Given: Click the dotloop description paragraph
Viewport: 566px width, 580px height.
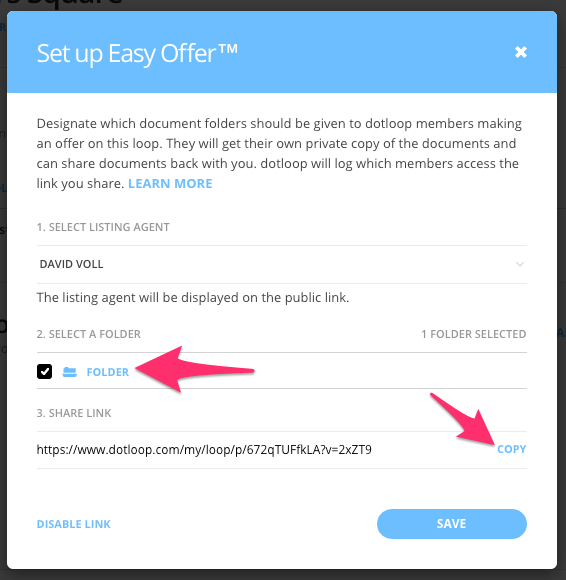Looking at the screenshot, I should pos(279,154).
